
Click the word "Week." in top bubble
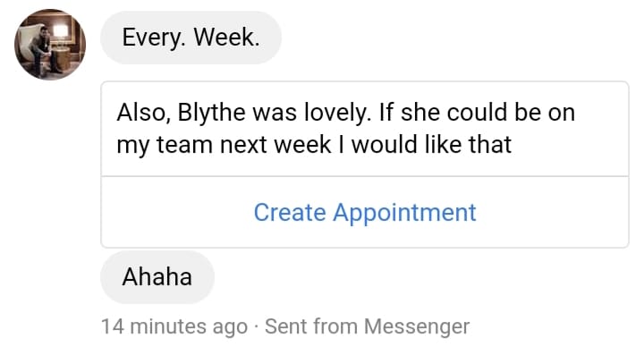tap(226, 38)
